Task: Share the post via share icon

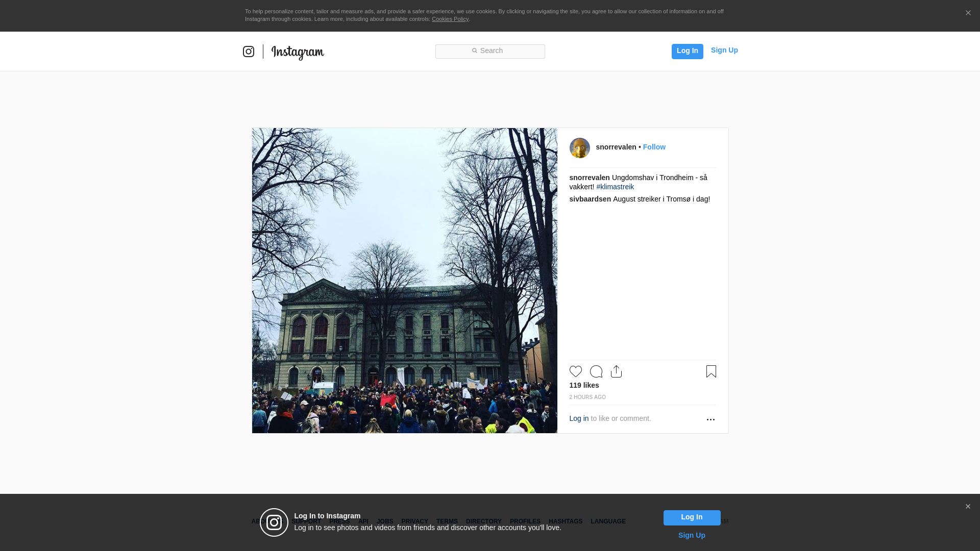Action: coord(617,371)
